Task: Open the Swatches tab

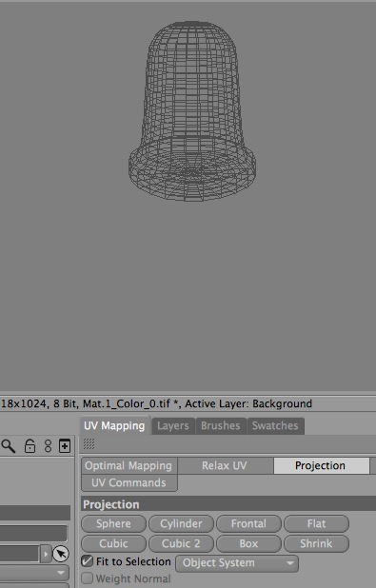Action: (x=275, y=426)
